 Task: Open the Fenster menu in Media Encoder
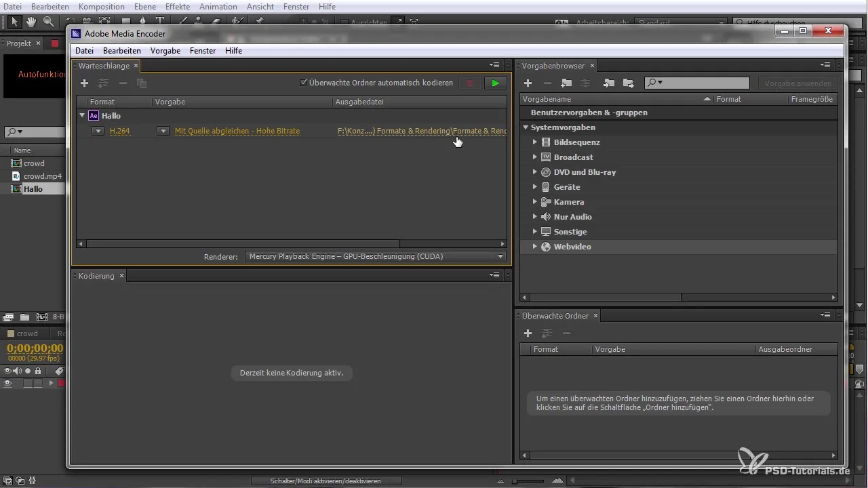[203, 51]
